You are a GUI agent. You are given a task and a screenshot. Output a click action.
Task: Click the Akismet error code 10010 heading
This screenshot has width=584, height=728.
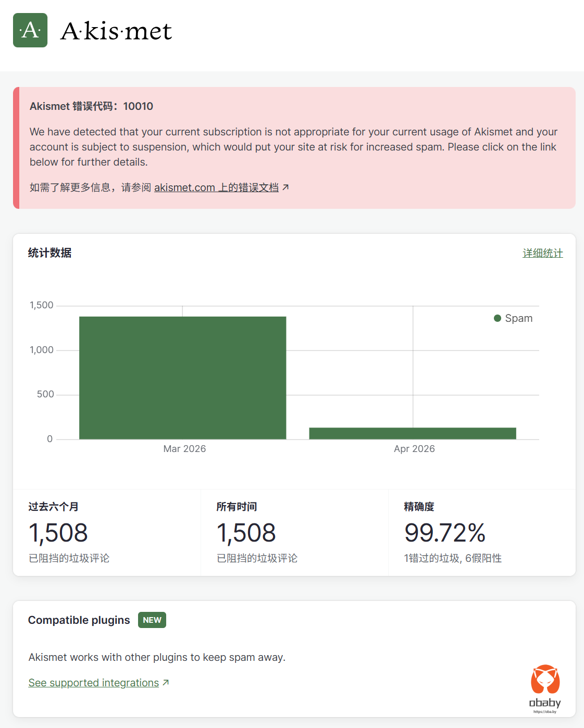pos(91,106)
